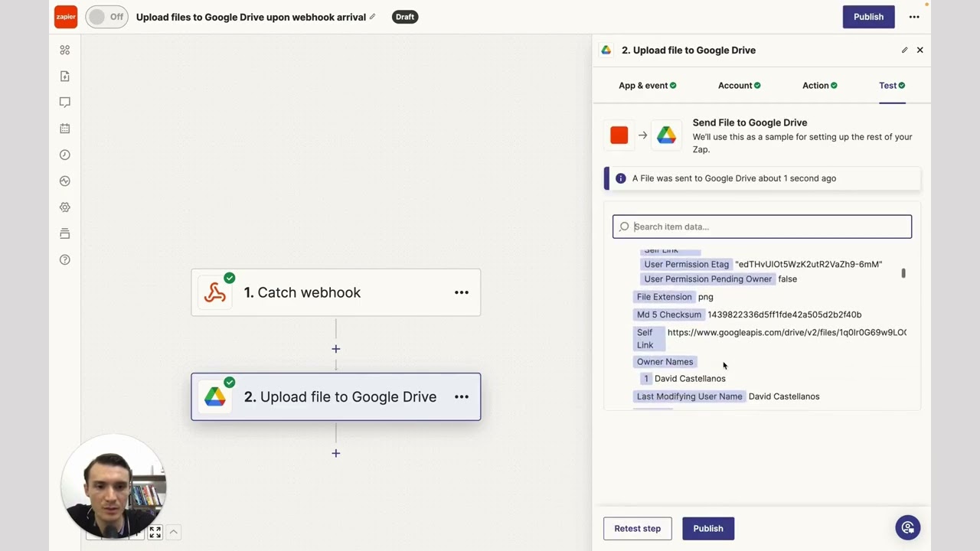This screenshot has height=551, width=980.
Task: Click owner name entry 1 David Castellanos
Action: [684, 379]
